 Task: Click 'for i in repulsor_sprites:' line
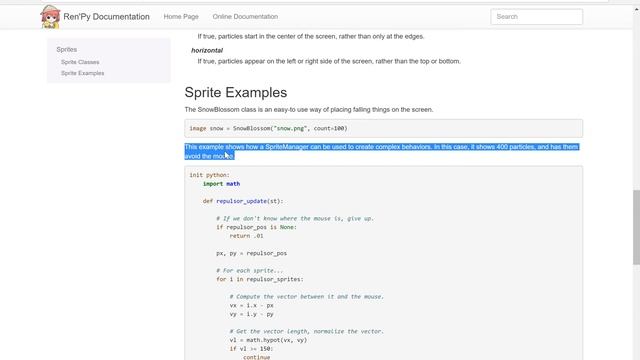point(260,279)
